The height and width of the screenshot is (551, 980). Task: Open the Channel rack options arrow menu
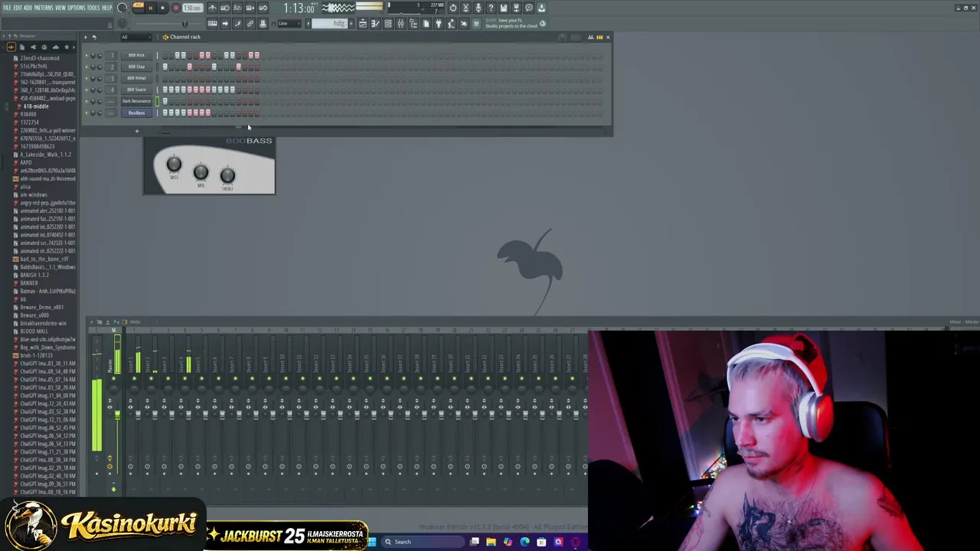point(86,37)
